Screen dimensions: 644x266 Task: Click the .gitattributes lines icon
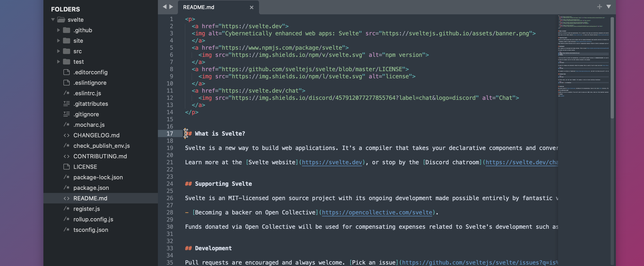click(67, 104)
